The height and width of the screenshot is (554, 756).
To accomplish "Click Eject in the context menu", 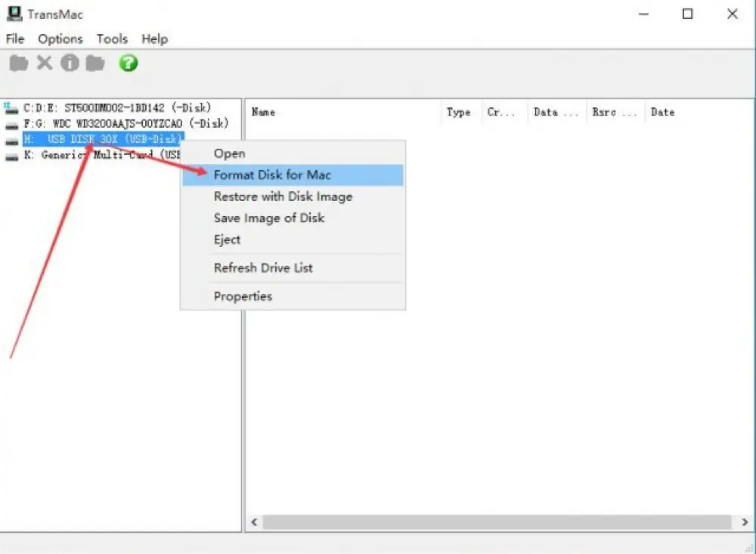I will point(293,240).
